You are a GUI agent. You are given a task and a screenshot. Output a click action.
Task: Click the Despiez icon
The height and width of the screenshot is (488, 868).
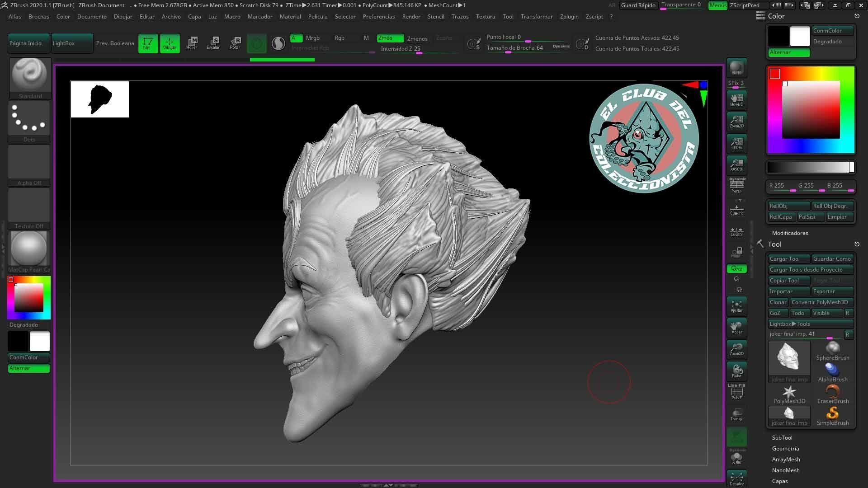click(x=736, y=479)
